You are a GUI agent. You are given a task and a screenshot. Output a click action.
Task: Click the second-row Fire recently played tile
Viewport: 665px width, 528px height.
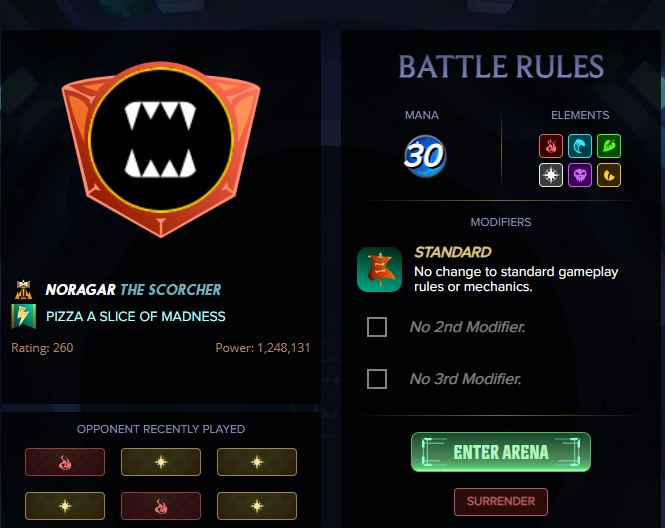[161, 506]
